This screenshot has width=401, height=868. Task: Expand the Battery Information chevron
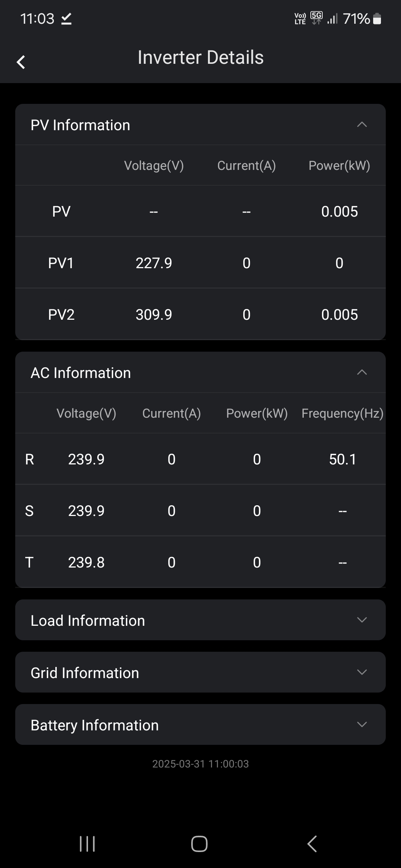[x=362, y=724]
